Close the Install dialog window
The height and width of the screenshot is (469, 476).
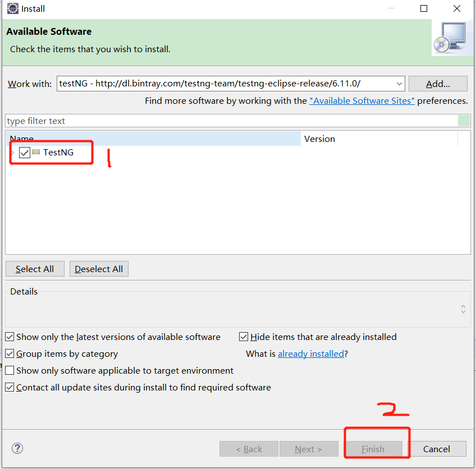pos(456,8)
